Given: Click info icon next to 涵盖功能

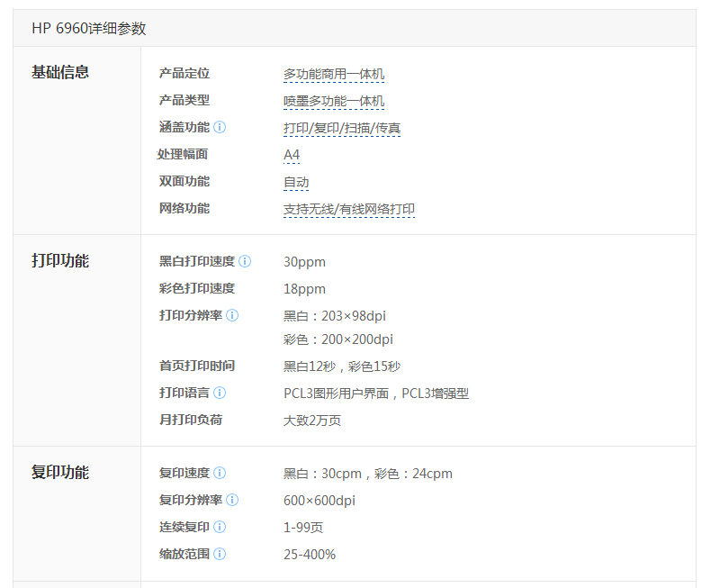Looking at the screenshot, I should click(x=220, y=127).
